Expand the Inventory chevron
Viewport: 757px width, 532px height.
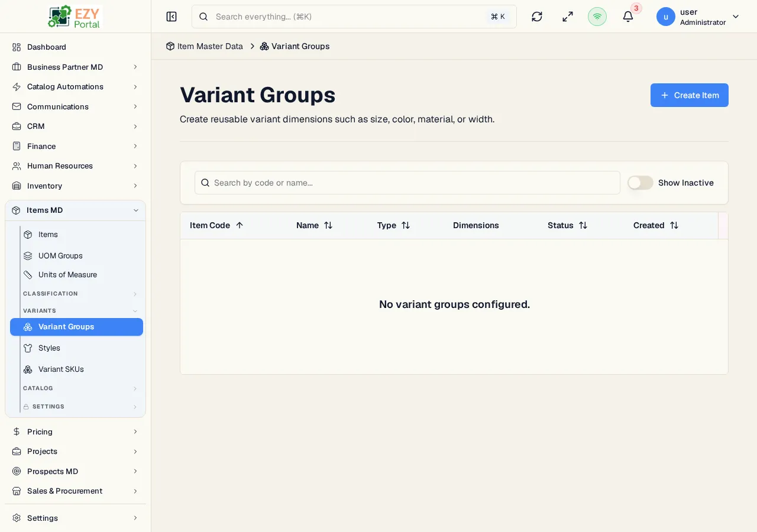click(135, 186)
